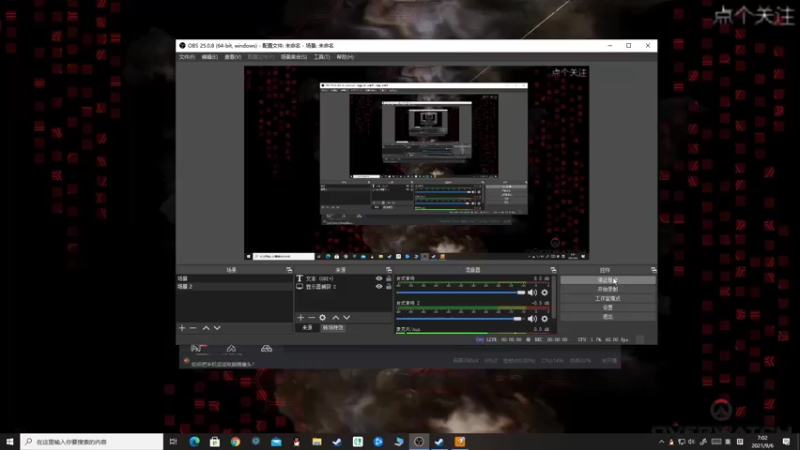Add a new scene with the plus icon in the Scenes panel
The height and width of the screenshot is (450, 800).
click(182, 328)
